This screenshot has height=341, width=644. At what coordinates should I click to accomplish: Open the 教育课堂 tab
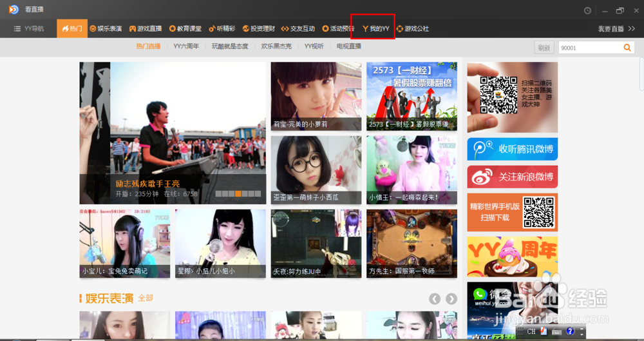point(185,29)
